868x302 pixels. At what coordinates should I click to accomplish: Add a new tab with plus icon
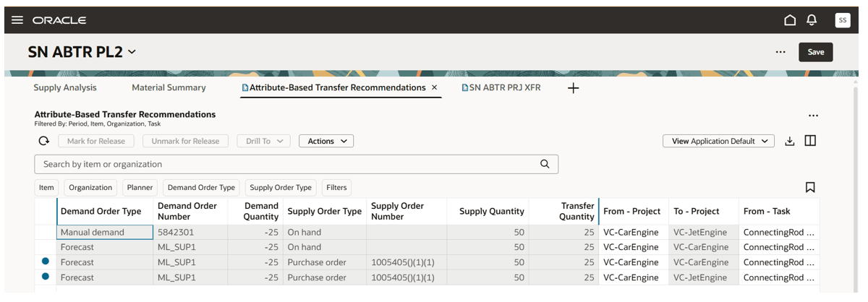pyautogui.click(x=573, y=88)
